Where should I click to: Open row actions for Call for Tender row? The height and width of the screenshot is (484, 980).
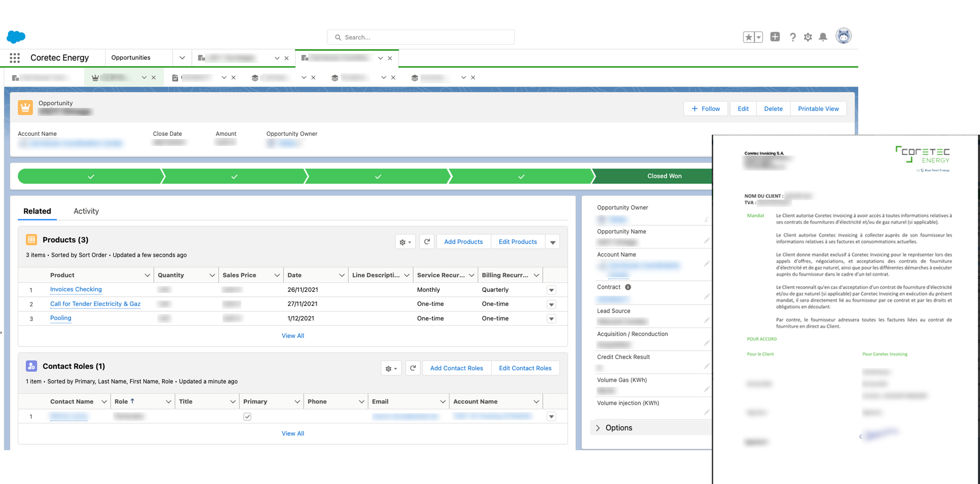[x=551, y=304]
